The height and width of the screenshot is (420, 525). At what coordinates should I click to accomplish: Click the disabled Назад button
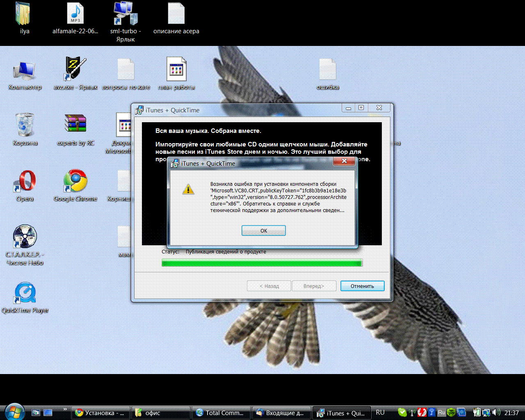pyautogui.click(x=269, y=286)
